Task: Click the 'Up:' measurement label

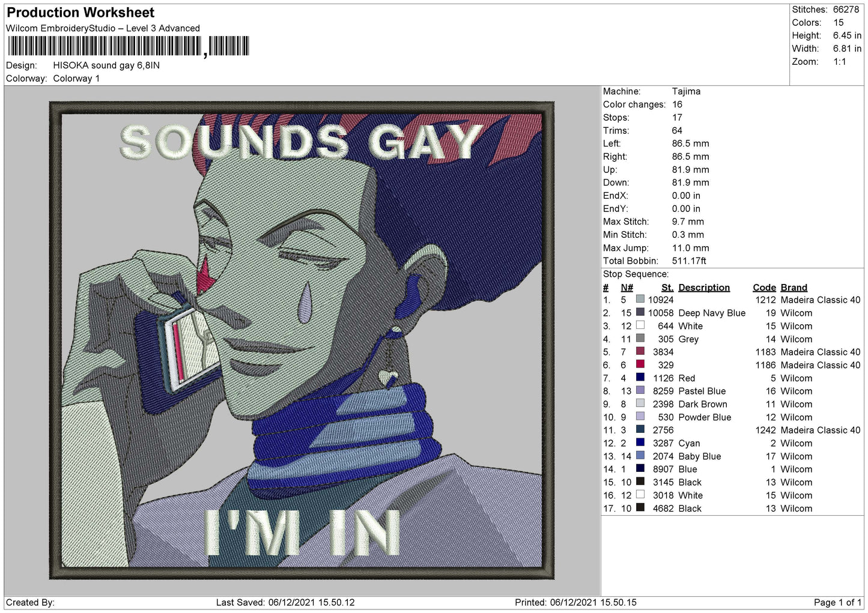Action: [610, 170]
